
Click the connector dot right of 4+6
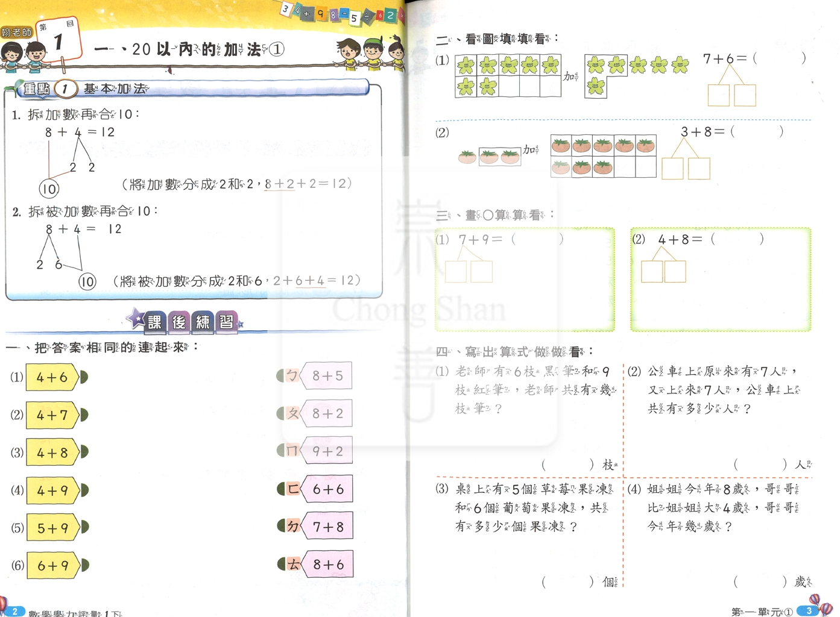84,377
